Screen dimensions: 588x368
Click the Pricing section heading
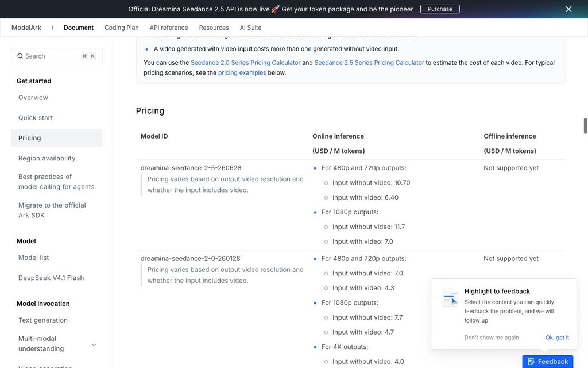pos(150,111)
